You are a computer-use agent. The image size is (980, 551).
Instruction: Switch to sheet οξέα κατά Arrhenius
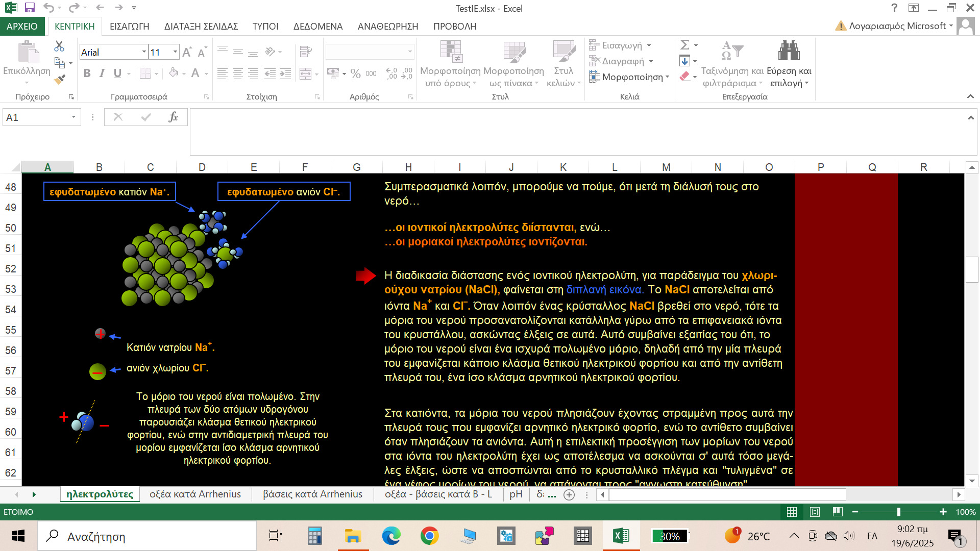tap(195, 494)
